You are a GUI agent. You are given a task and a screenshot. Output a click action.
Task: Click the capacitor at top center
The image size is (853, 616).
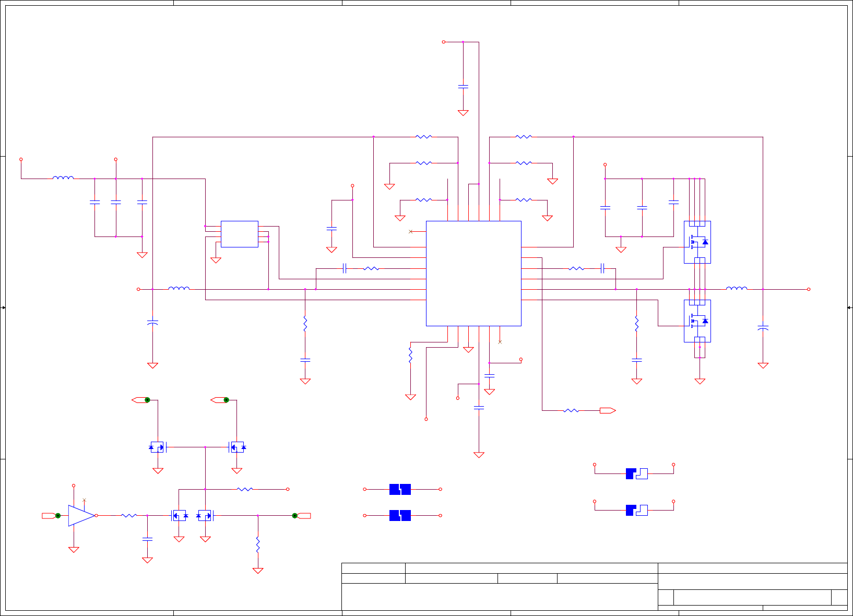(463, 87)
